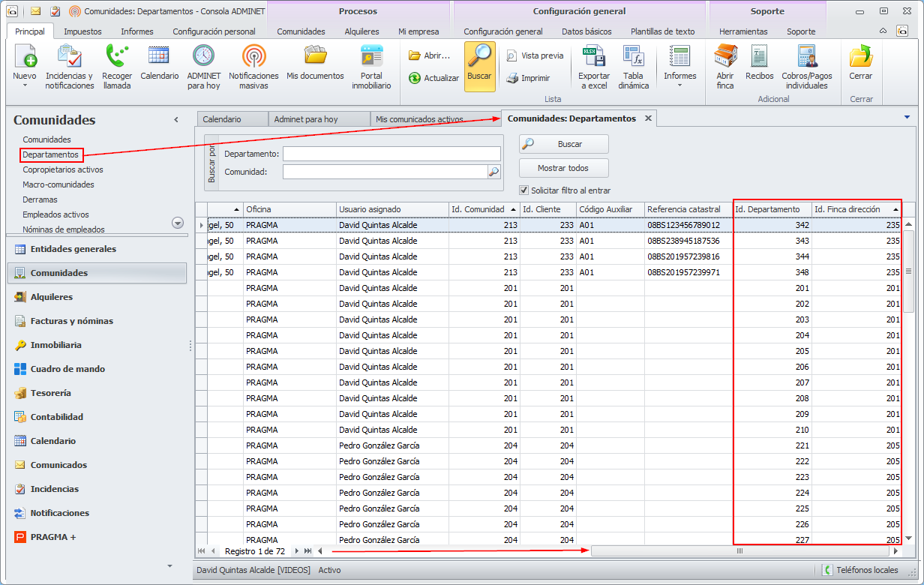Click the Departamento search input field
Image resolution: width=924 pixels, height=585 pixels.
pos(391,154)
